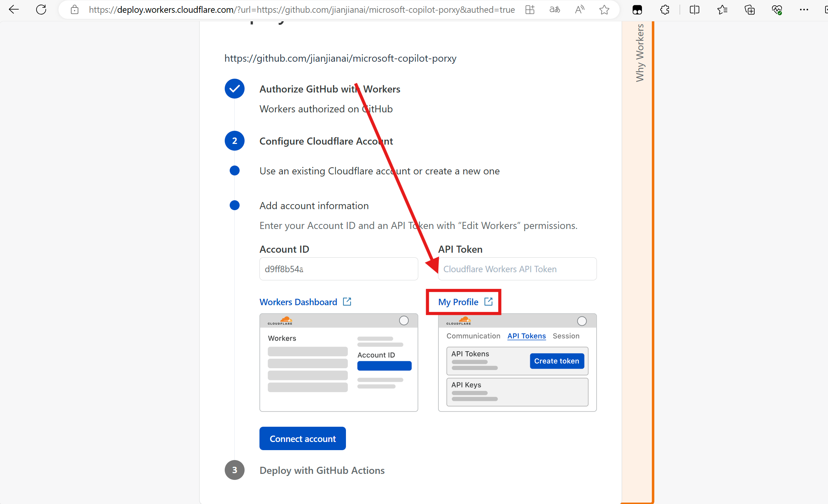Open the browser extensions puzzle icon
Screen dimensions: 828x504
665,10
